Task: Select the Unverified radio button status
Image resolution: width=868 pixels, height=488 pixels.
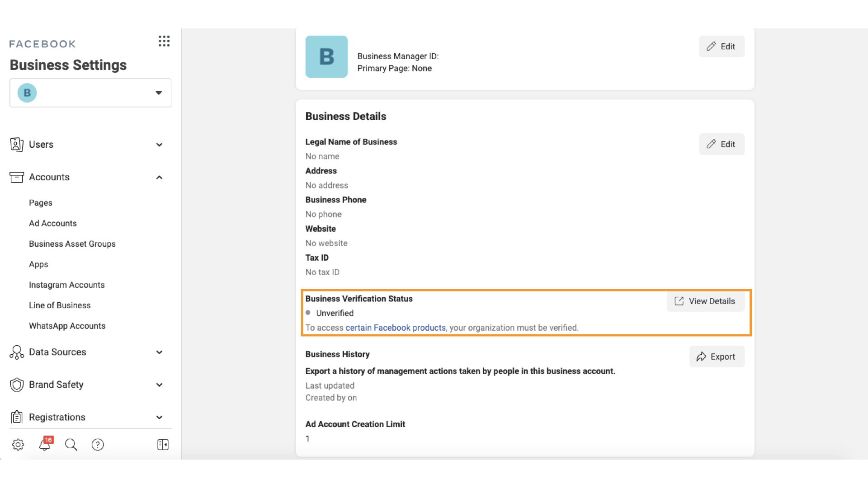Action: [x=308, y=312]
